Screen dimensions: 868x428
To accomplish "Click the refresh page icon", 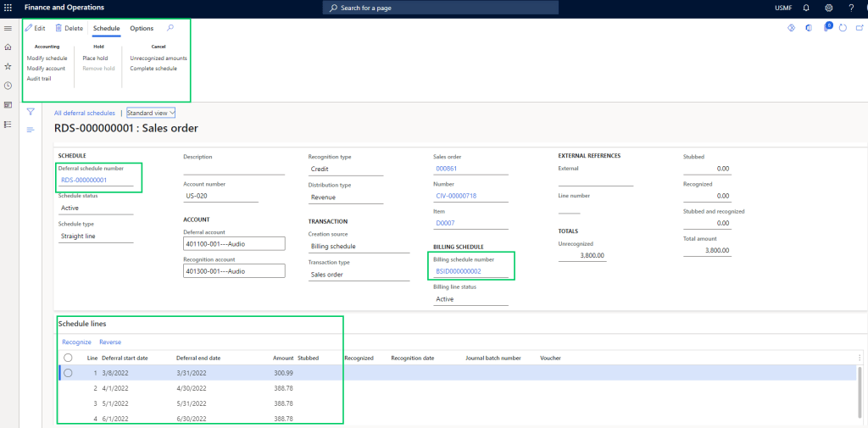I will coord(843,28).
